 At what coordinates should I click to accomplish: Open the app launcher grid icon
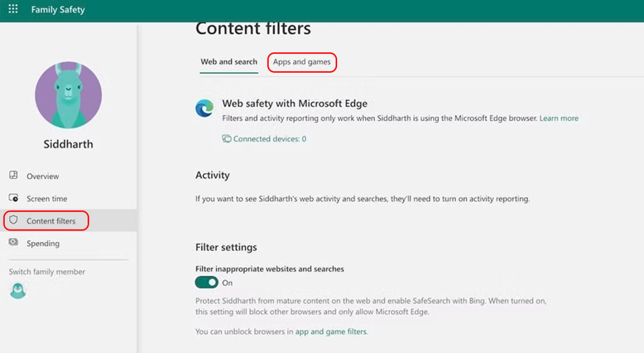coord(13,9)
